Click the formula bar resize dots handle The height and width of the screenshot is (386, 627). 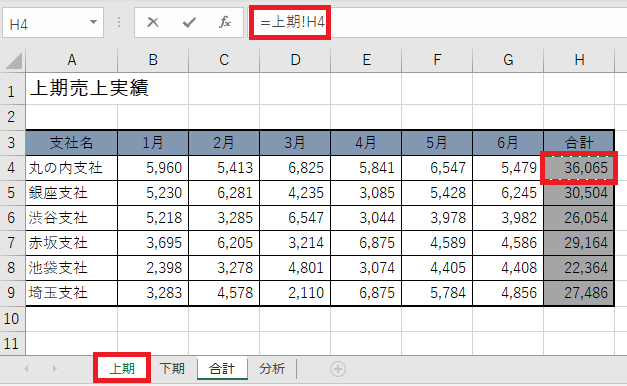point(119,22)
